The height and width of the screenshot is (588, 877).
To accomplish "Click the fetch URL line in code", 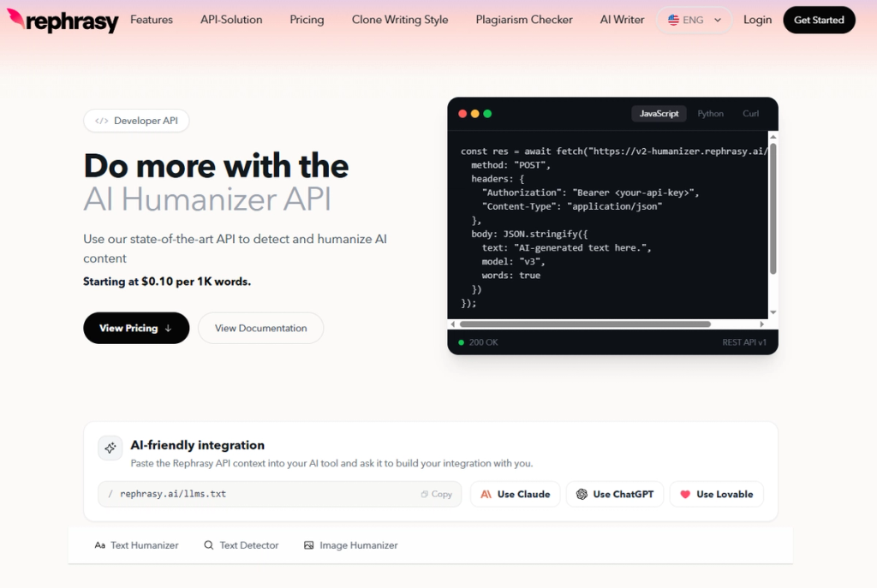I will 613,151.
